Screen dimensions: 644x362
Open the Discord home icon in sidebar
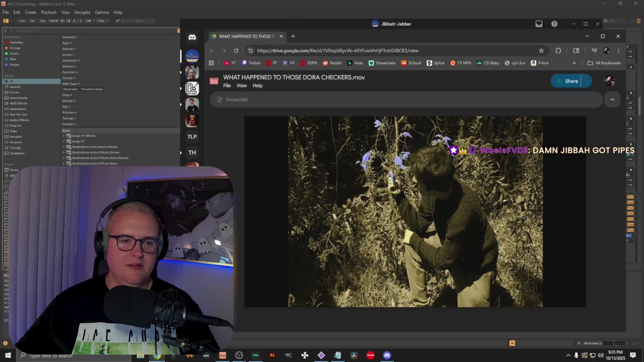192,37
